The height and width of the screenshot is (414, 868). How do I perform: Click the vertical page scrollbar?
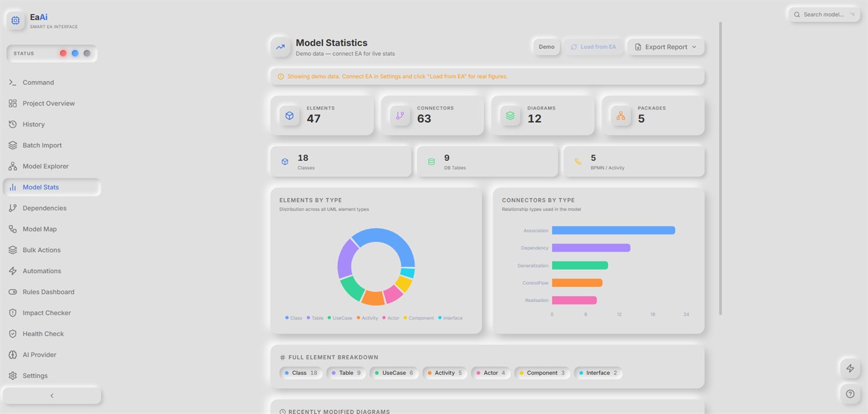click(x=720, y=168)
